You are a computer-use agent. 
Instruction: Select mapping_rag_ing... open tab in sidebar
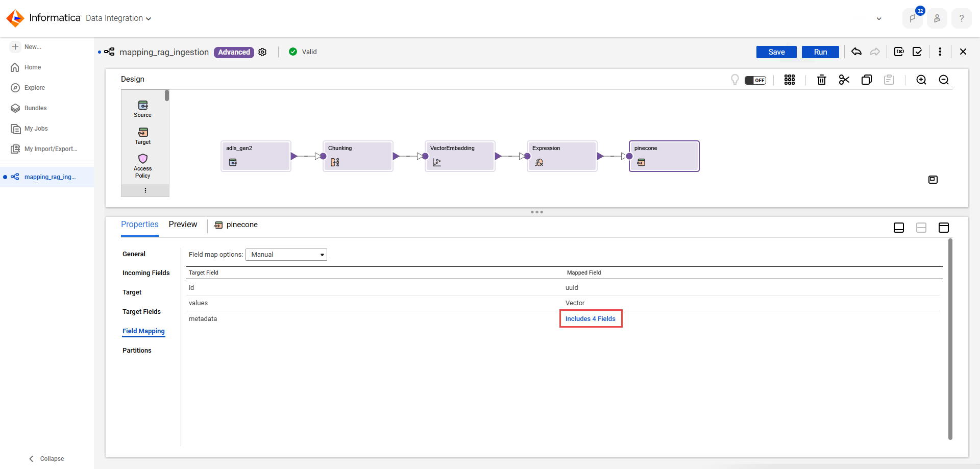pos(47,177)
